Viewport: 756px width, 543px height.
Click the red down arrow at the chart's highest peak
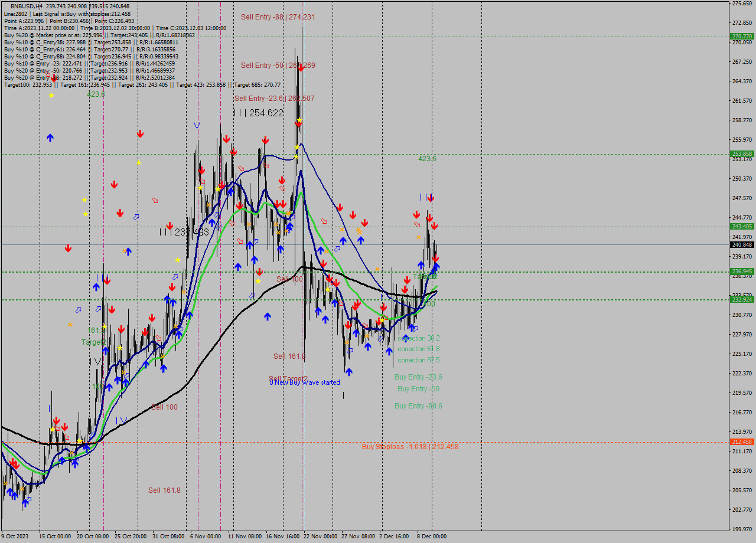point(298,123)
